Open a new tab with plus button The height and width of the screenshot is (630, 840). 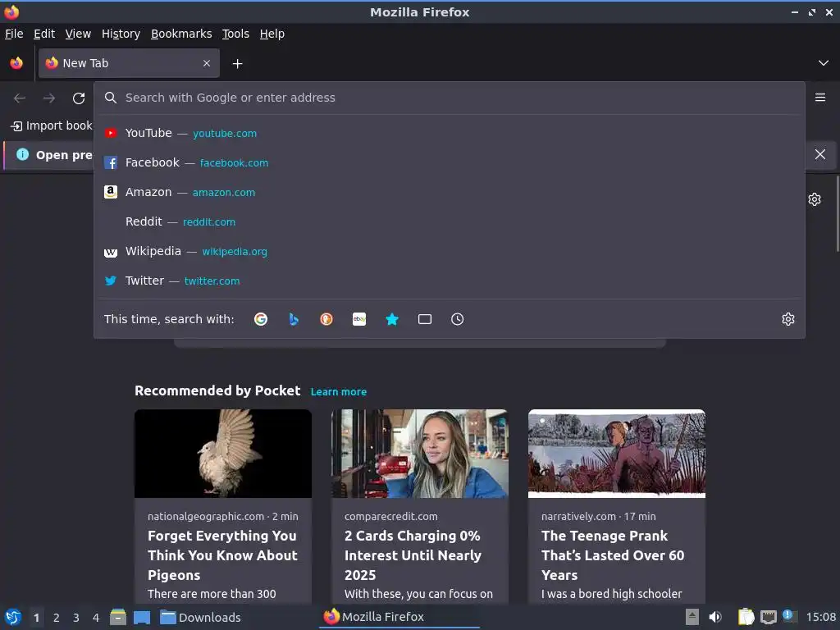point(237,64)
